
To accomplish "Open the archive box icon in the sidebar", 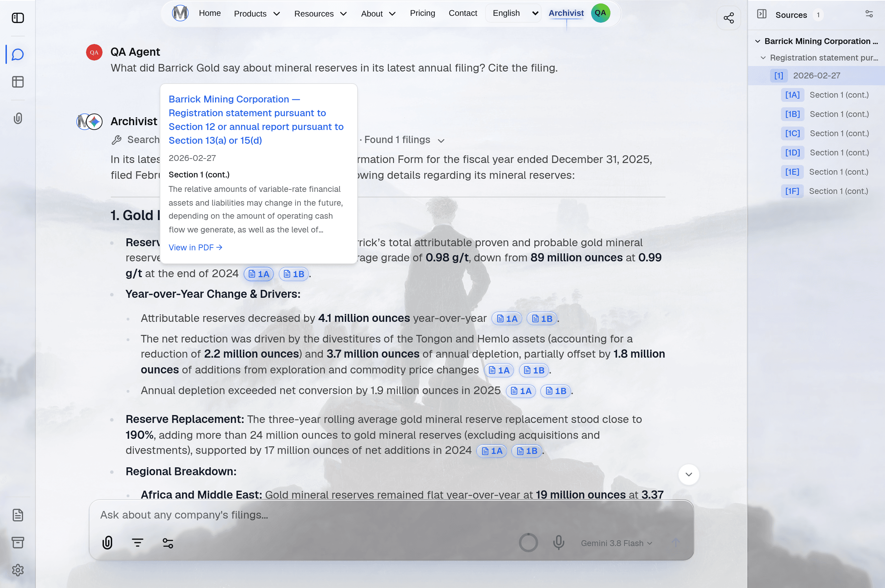I will coord(18,542).
